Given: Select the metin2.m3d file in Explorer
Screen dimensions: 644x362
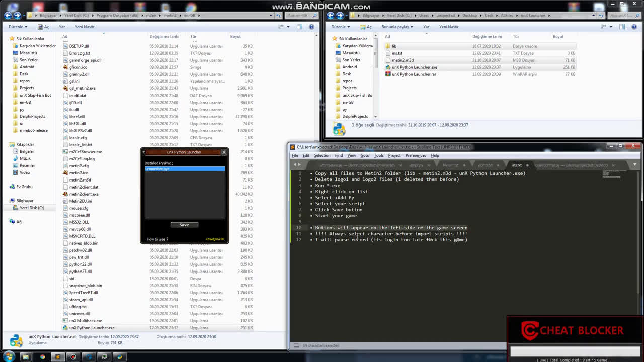Looking at the screenshot, I should tap(404, 60).
